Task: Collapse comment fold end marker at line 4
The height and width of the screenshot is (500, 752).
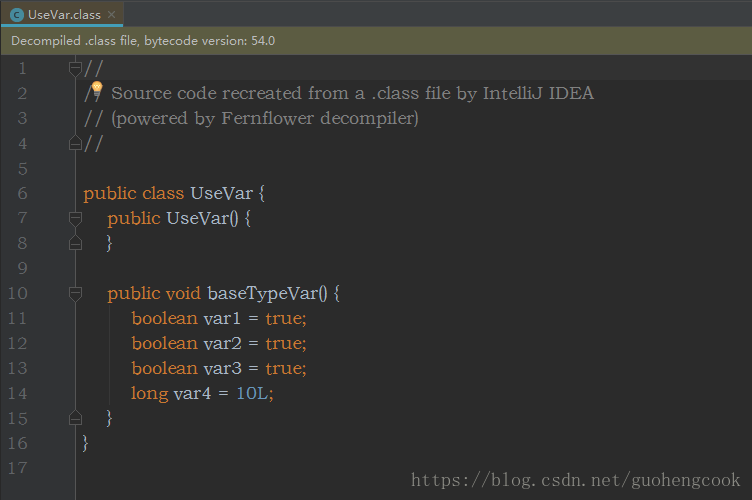Action: tap(75, 143)
